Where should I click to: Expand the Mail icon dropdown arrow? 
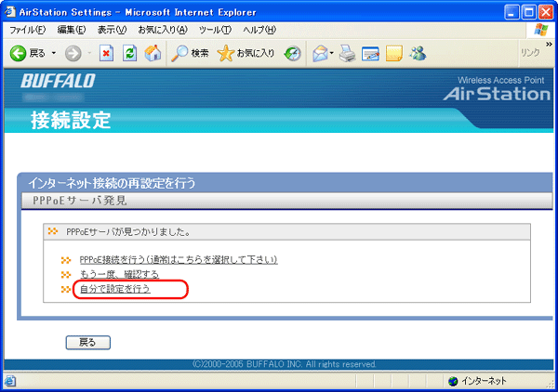332,53
